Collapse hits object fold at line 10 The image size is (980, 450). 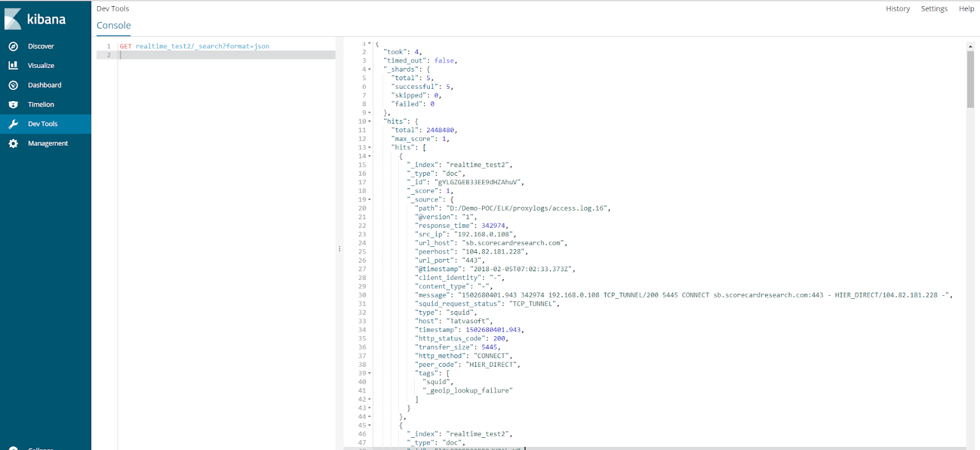pos(369,121)
